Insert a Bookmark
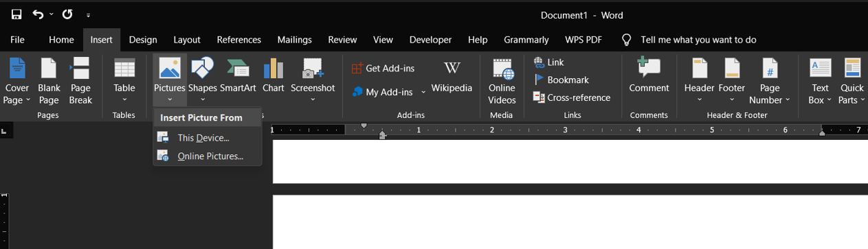Screen dimensions: 868x249 tap(561, 80)
